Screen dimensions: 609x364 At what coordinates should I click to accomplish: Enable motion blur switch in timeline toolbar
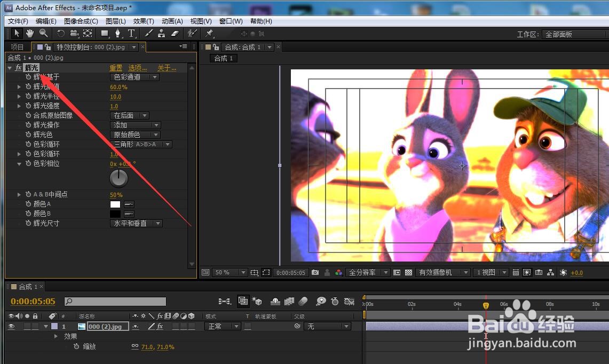pyautogui.click(x=303, y=301)
